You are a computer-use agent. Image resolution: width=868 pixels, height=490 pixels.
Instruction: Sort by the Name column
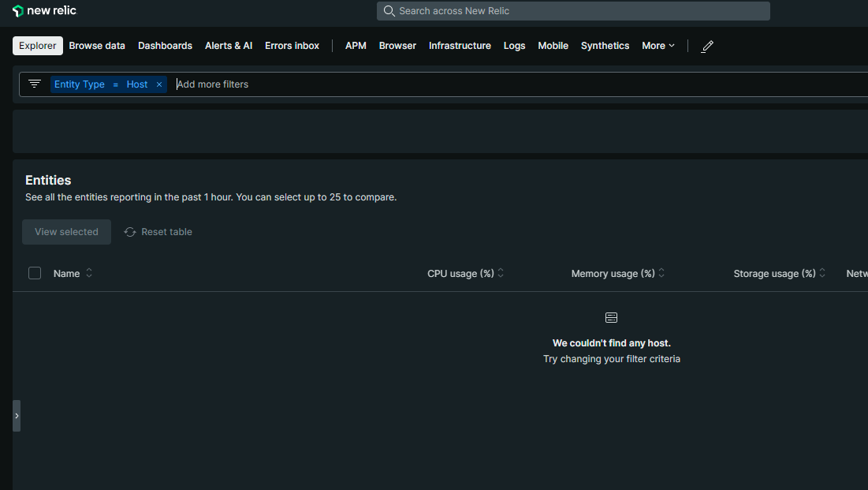pyautogui.click(x=73, y=273)
